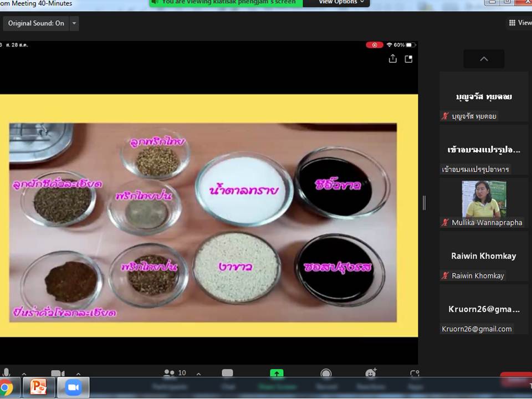Open the dropdown arrow beside Original Sound
The image size is (532, 399).
[x=74, y=23]
